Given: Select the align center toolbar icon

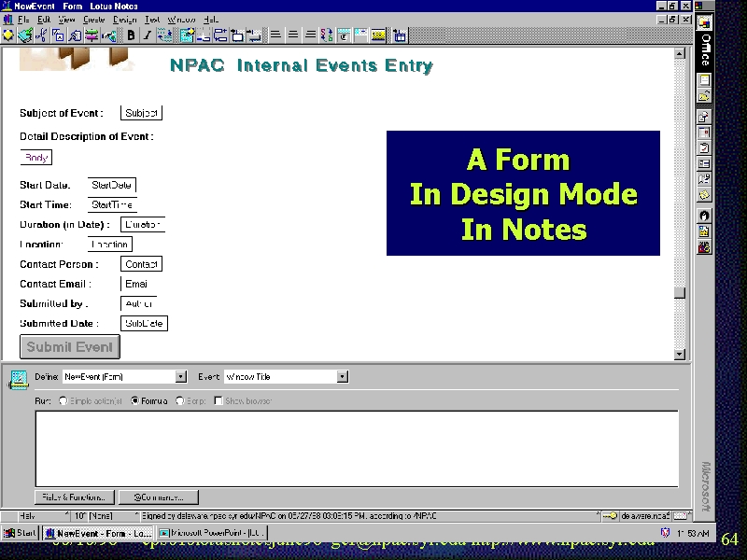Looking at the screenshot, I should click(x=293, y=35).
